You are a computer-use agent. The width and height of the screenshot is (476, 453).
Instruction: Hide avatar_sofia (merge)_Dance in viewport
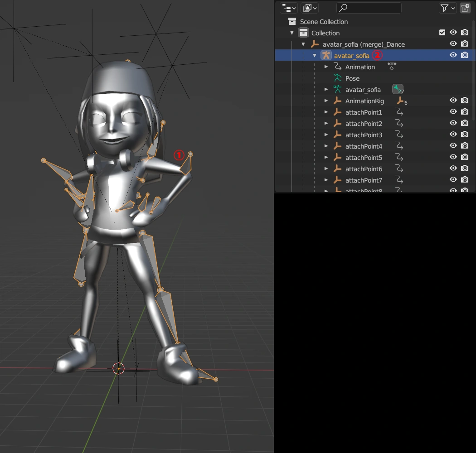453,44
